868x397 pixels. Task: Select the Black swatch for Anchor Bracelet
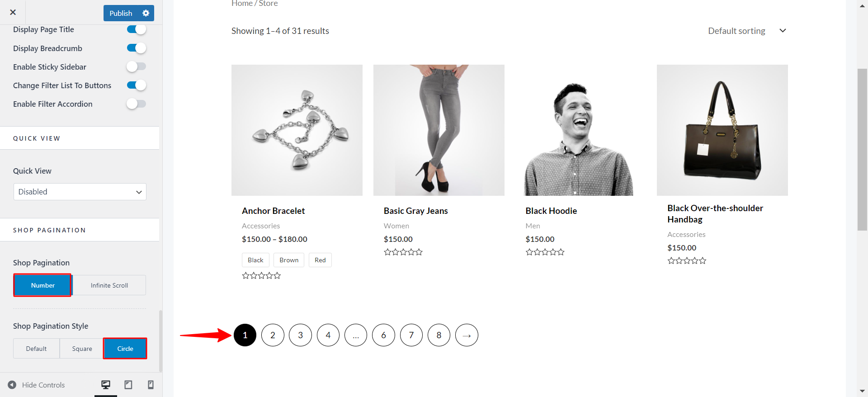pyautogui.click(x=255, y=260)
